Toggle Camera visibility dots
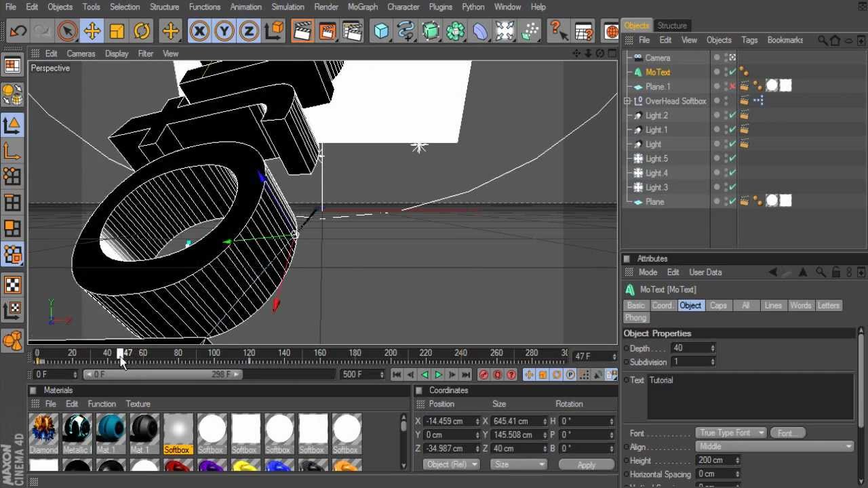The image size is (868, 488). click(726, 58)
